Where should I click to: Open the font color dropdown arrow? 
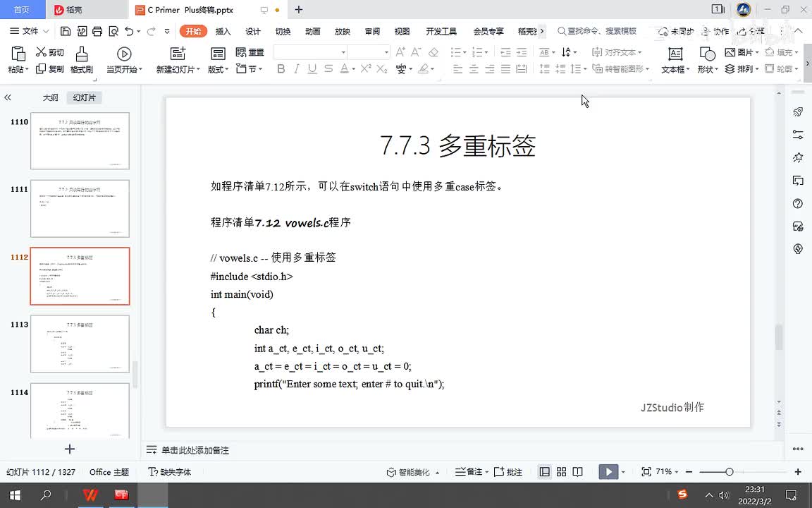coord(354,69)
